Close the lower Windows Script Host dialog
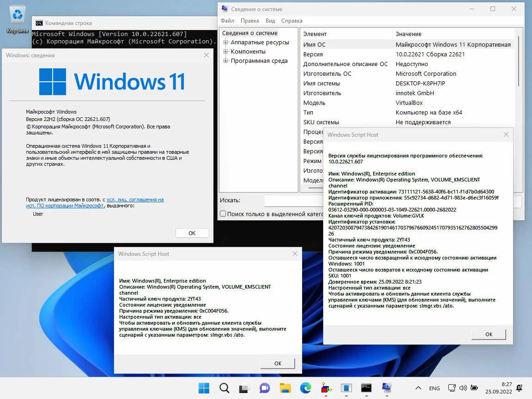Screen dimensions: 532x399 [295, 254]
